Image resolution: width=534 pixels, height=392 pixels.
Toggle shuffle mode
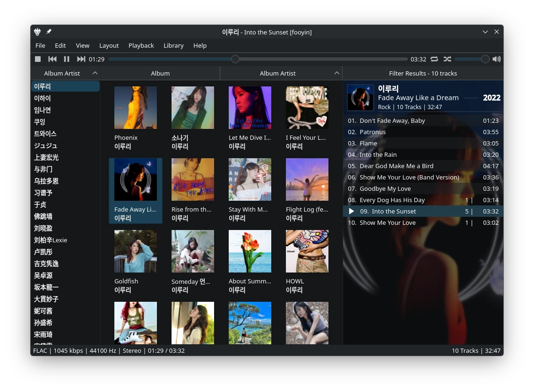tap(447, 59)
